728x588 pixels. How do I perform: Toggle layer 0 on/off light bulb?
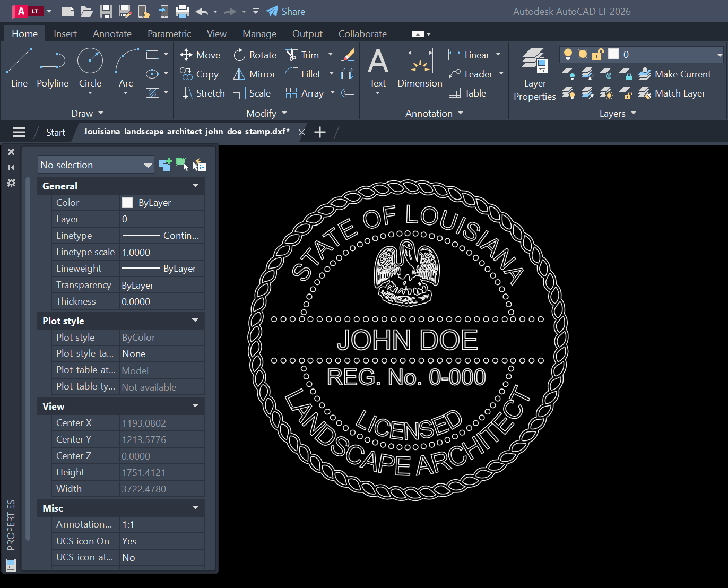(568, 54)
